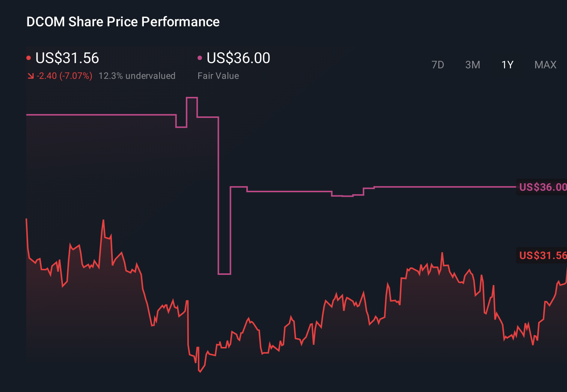Open the MAX time range view
The image size is (567, 392).
point(545,65)
